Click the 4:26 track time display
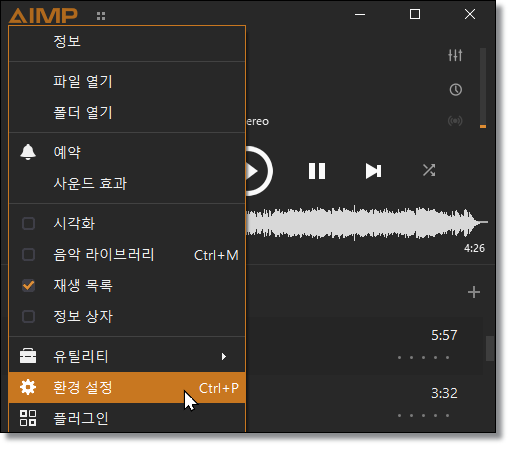This screenshot has width=508, height=460. coord(474,248)
